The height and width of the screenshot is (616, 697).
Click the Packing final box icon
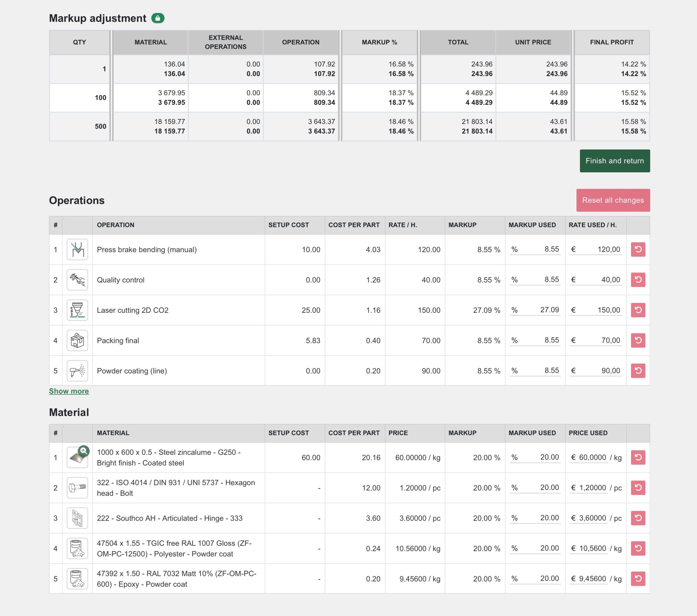tap(78, 341)
